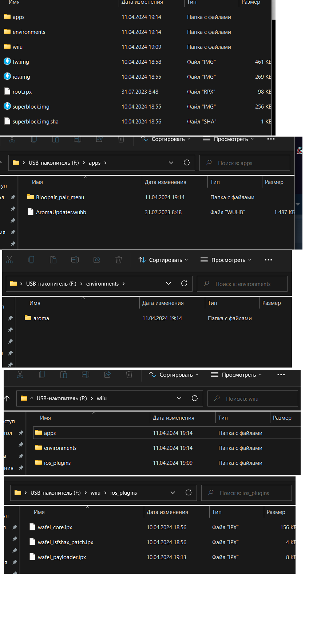The height and width of the screenshot is (644, 313).
Task: Expand hidden path chevrons in wiiu address bar
Action: (x=32, y=398)
